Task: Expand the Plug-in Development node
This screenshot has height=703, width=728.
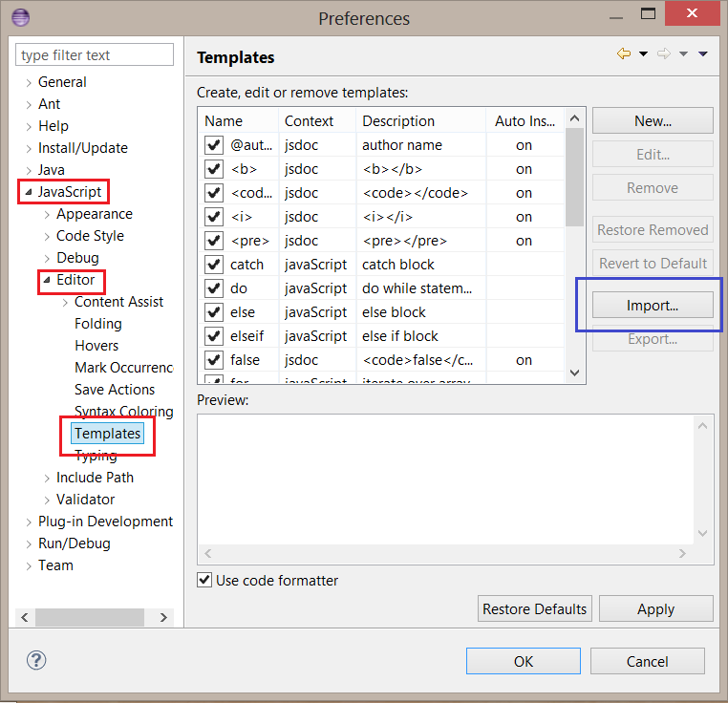Action: coord(29,522)
